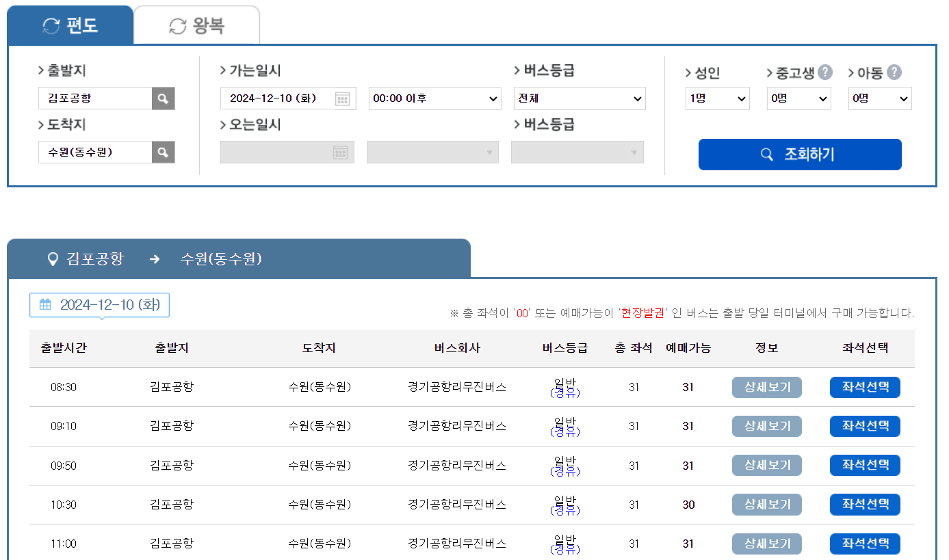Click the (경유) link in the 09:50 row

click(x=565, y=472)
